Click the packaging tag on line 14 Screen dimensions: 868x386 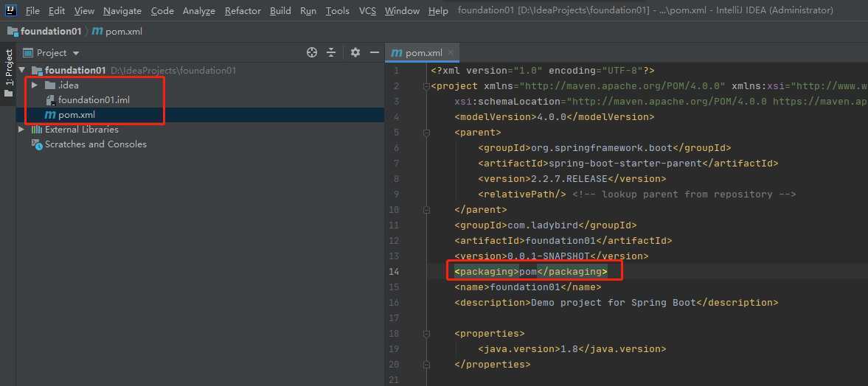click(531, 272)
